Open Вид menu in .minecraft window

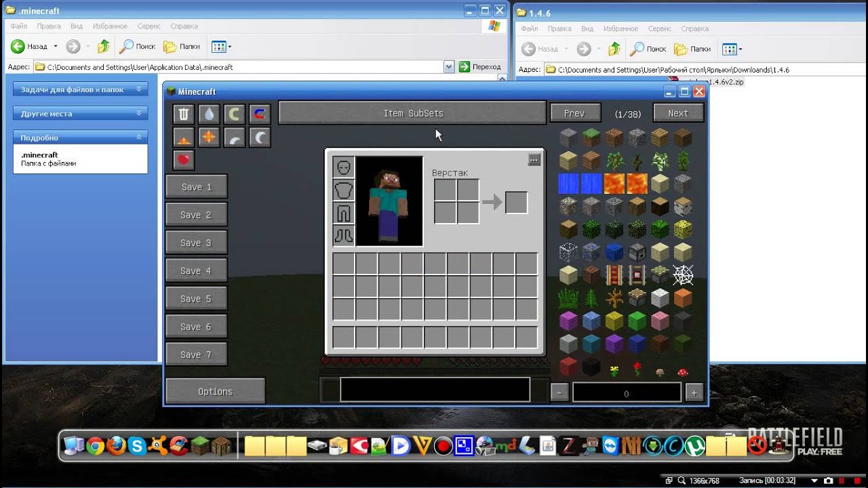click(77, 26)
